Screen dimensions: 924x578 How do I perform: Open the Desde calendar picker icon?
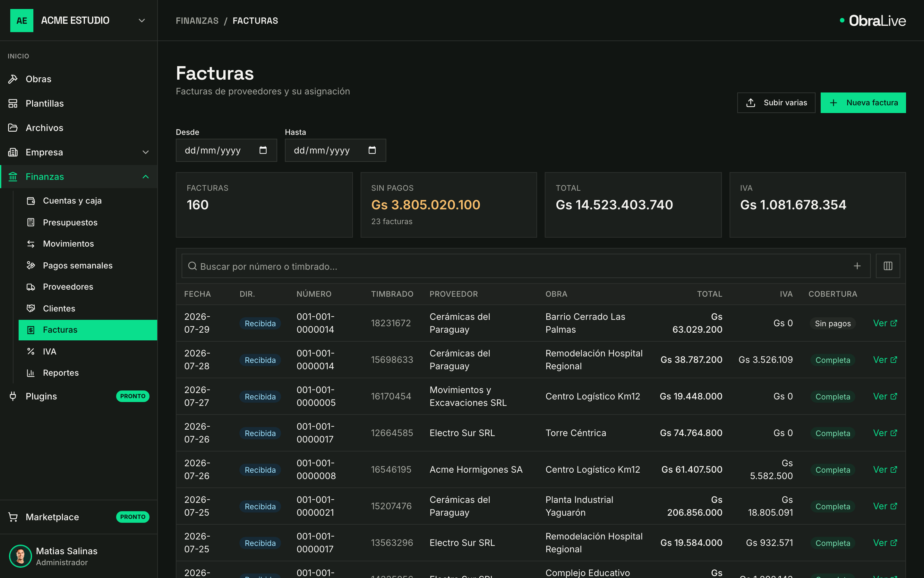(263, 150)
